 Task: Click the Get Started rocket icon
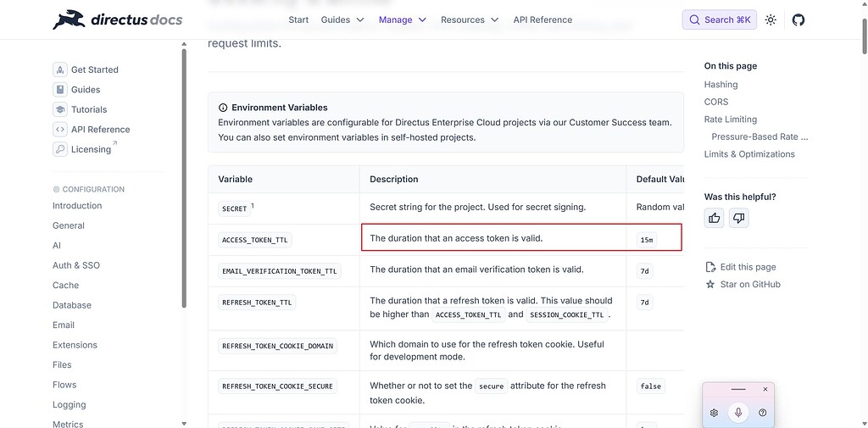60,69
